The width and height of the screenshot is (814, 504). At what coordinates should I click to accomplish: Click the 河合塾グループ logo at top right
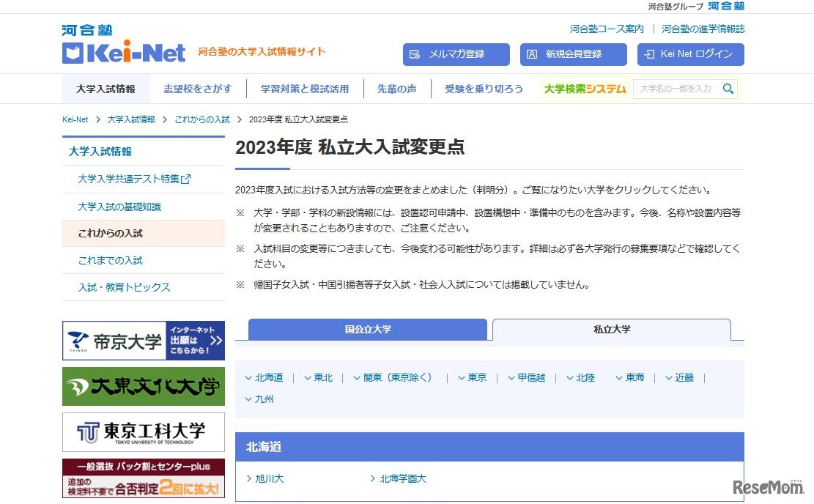[728, 7]
